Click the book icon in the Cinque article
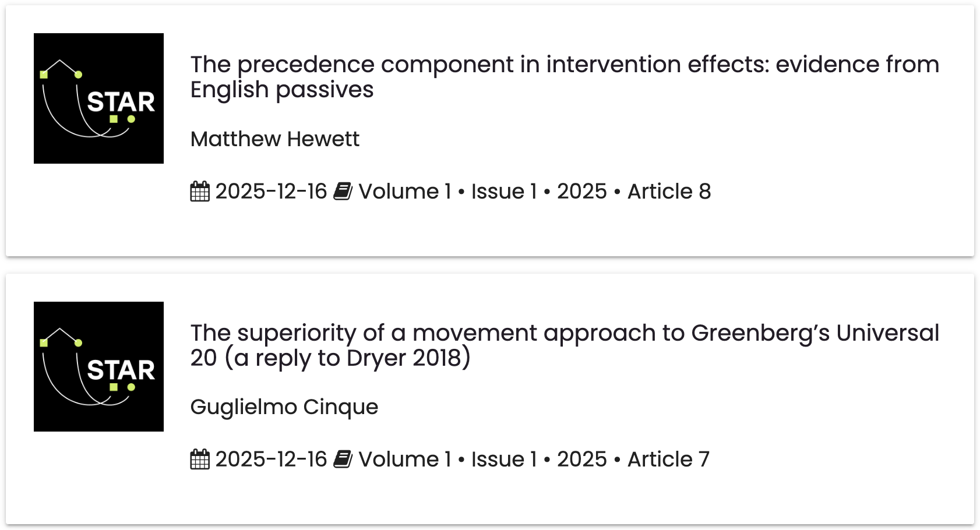Image resolution: width=980 pixels, height=530 pixels. click(343, 460)
